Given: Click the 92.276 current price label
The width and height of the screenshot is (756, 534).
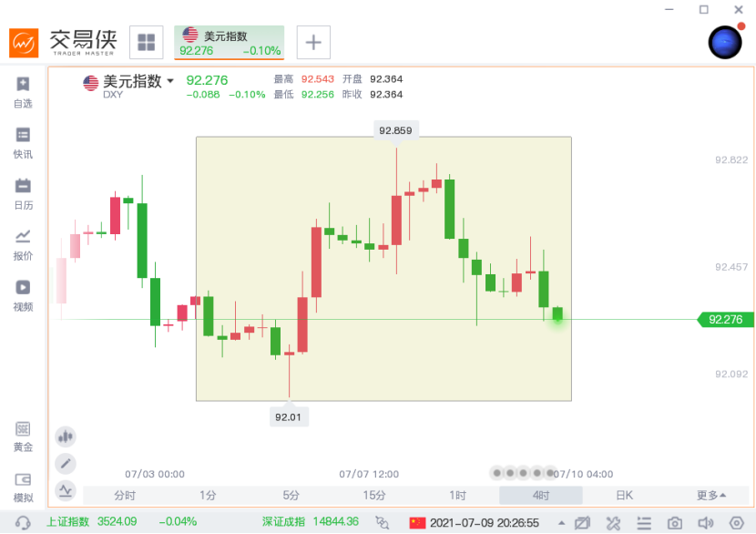Looking at the screenshot, I should (x=725, y=319).
